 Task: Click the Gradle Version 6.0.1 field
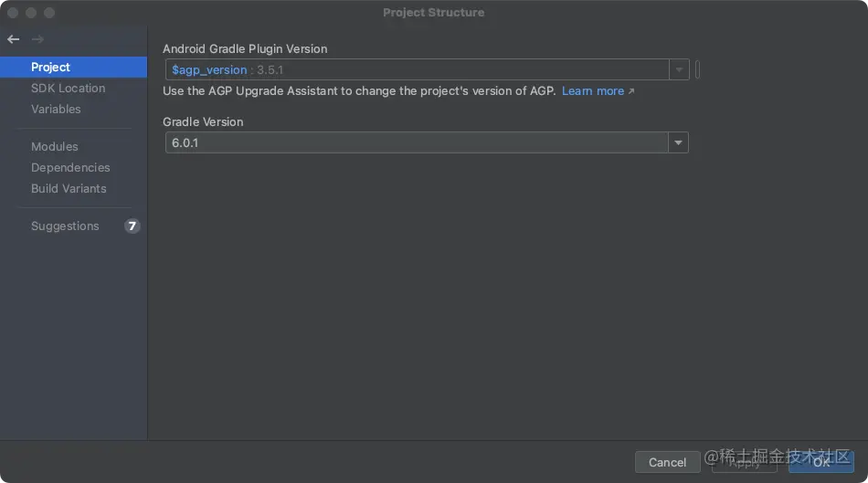(416, 143)
